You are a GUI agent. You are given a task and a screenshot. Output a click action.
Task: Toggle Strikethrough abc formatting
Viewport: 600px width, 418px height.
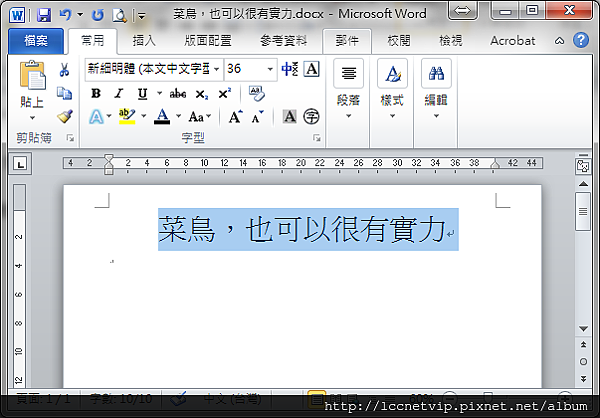[178, 93]
